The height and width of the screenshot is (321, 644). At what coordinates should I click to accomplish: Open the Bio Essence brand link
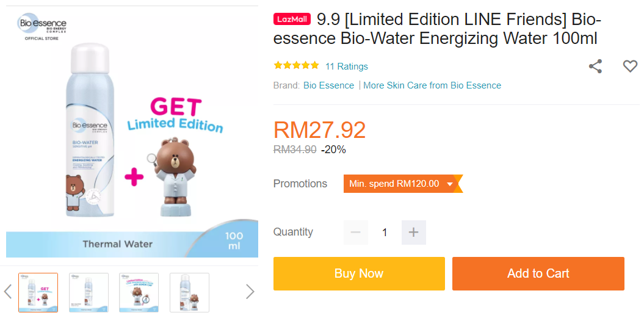point(328,85)
